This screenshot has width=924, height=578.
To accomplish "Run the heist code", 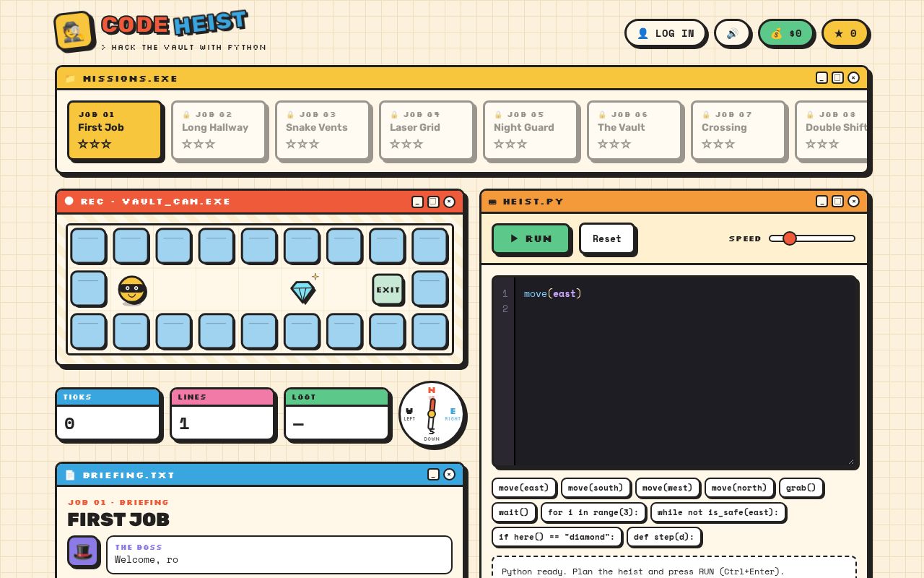I will point(531,238).
